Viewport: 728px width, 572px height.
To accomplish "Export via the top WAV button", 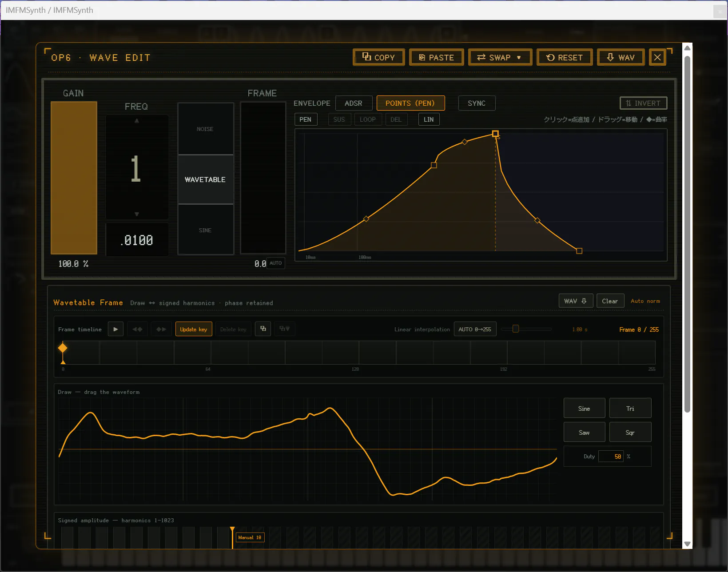I will [x=621, y=57].
